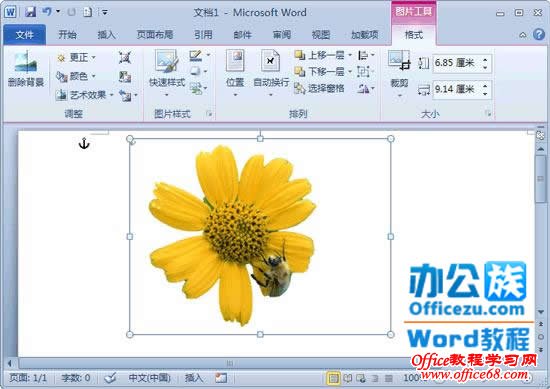Open the 大小 group dialog launcher
This screenshot has height=389, width=550.
pos(488,114)
